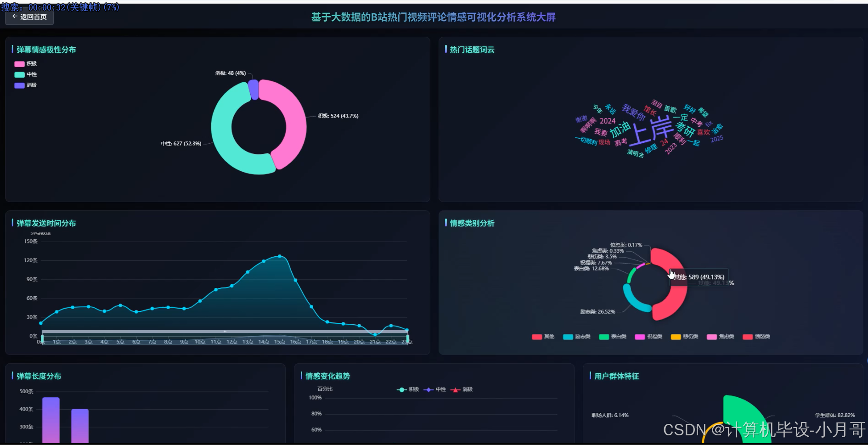The width and height of the screenshot is (868, 445).
Task: Click the label 表白类: 12.68%
Action: pos(591,269)
